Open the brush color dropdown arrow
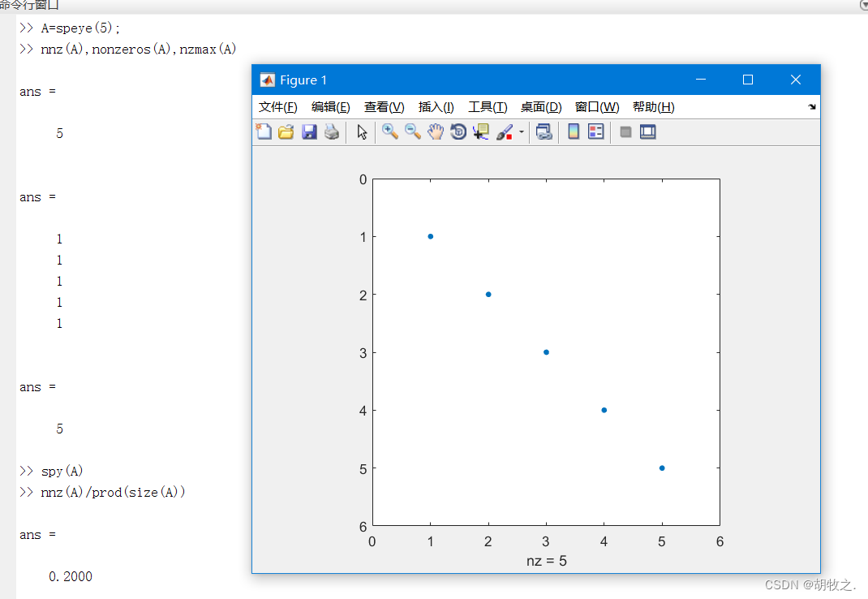This screenshot has width=868, height=599. (522, 131)
